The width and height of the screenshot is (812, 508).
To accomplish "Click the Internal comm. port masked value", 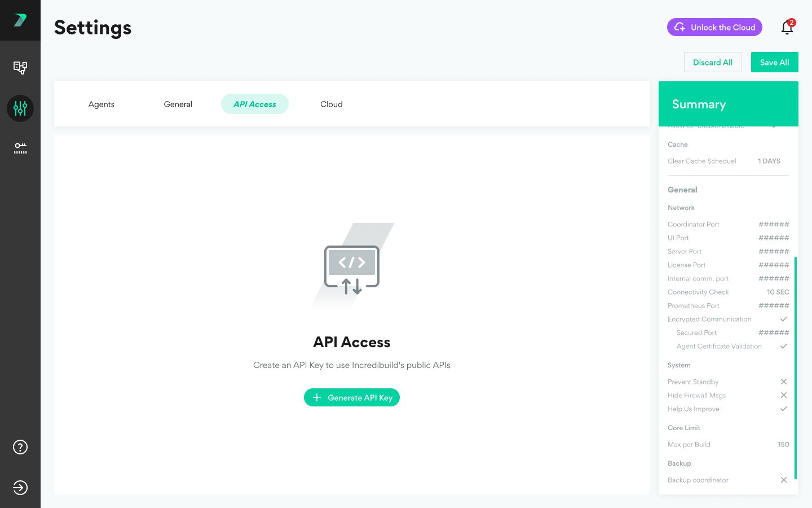I will click(774, 278).
